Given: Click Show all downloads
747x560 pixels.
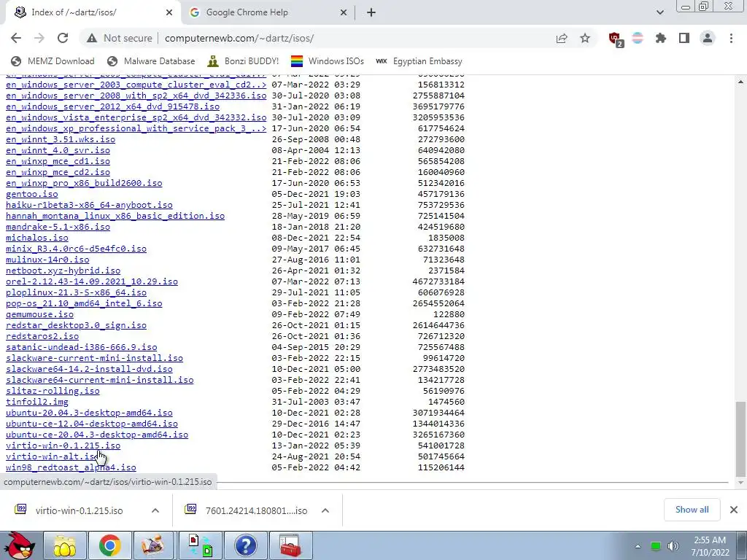Looking at the screenshot, I should tap(692, 510).
